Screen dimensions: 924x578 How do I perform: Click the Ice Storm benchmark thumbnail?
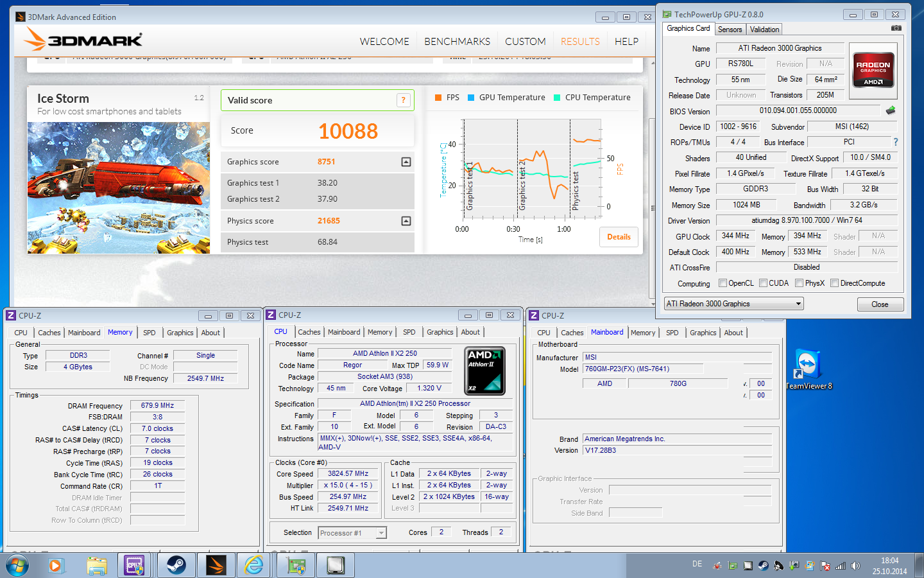click(x=119, y=188)
